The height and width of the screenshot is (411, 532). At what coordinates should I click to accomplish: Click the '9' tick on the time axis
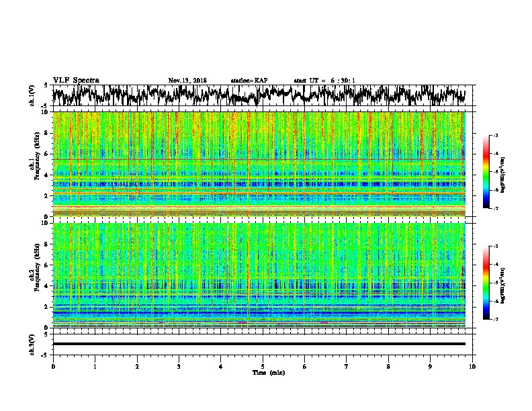430,367
